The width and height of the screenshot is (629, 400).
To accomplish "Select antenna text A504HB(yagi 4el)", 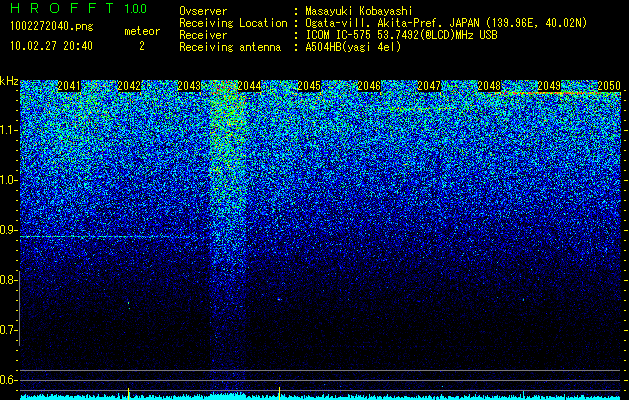I will pos(353,47).
